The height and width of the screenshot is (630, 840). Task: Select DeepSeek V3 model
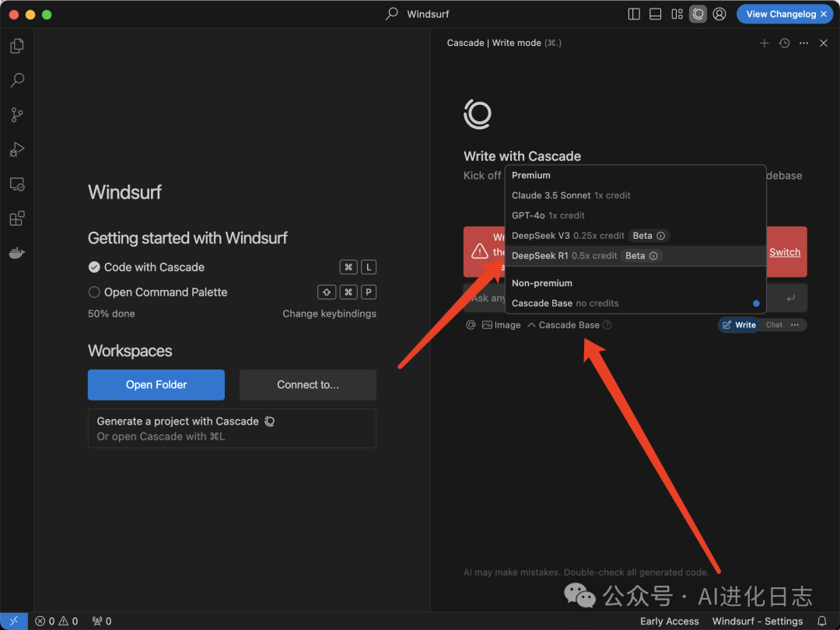click(x=635, y=236)
